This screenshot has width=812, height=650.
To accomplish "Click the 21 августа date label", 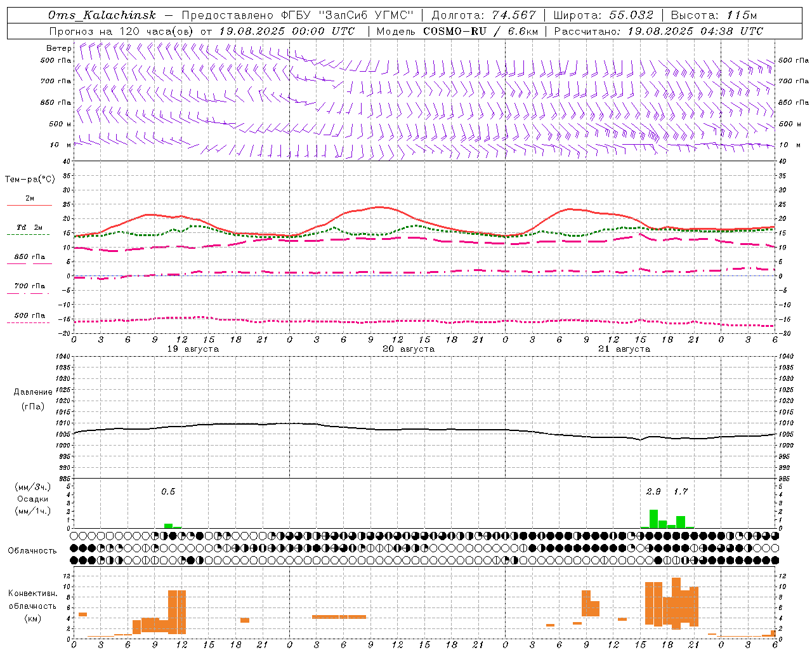I will point(624,349).
